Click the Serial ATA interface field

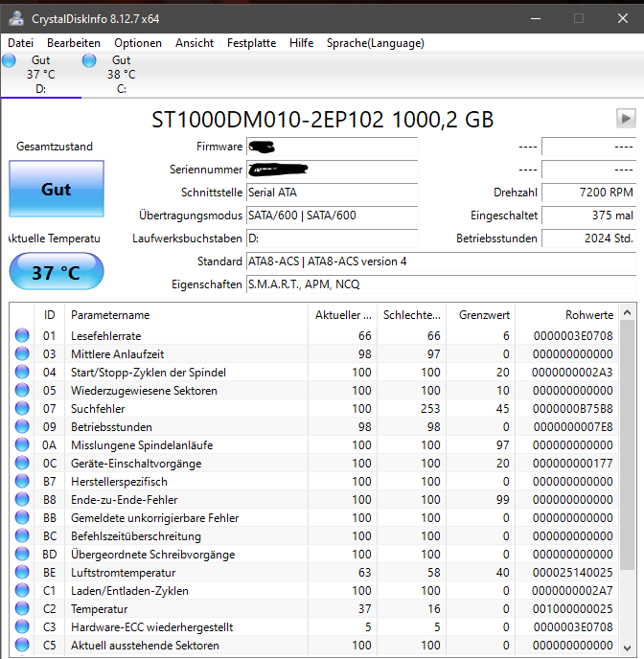coord(333,193)
